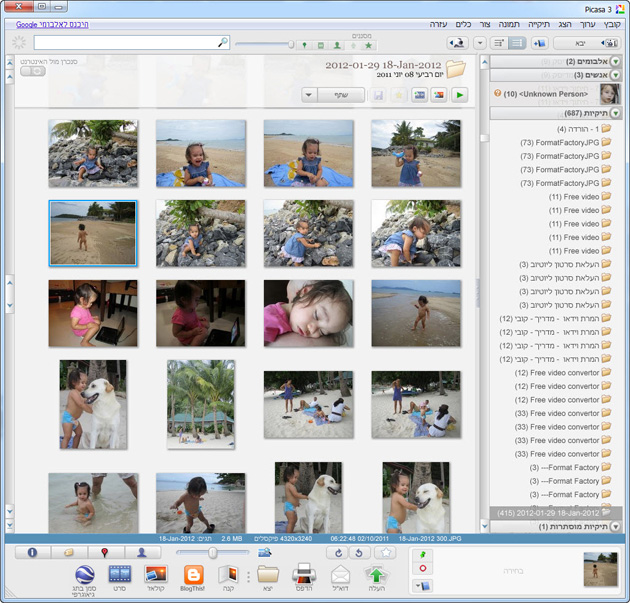The image size is (630, 603).
Task: Open the View (הצג) menu
Action: pyautogui.click(x=565, y=25)
